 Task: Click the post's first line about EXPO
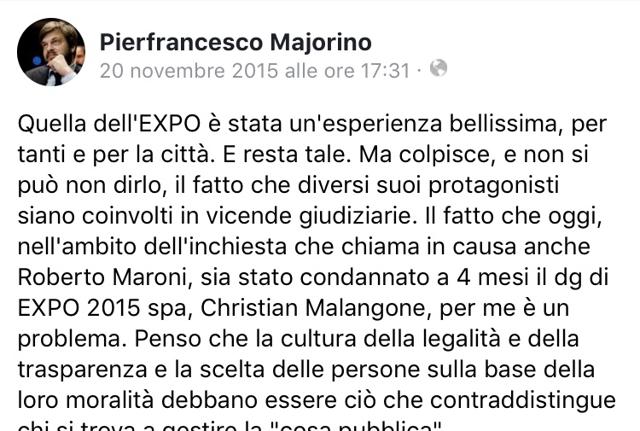pyautogui.click(x=312, y=124)
